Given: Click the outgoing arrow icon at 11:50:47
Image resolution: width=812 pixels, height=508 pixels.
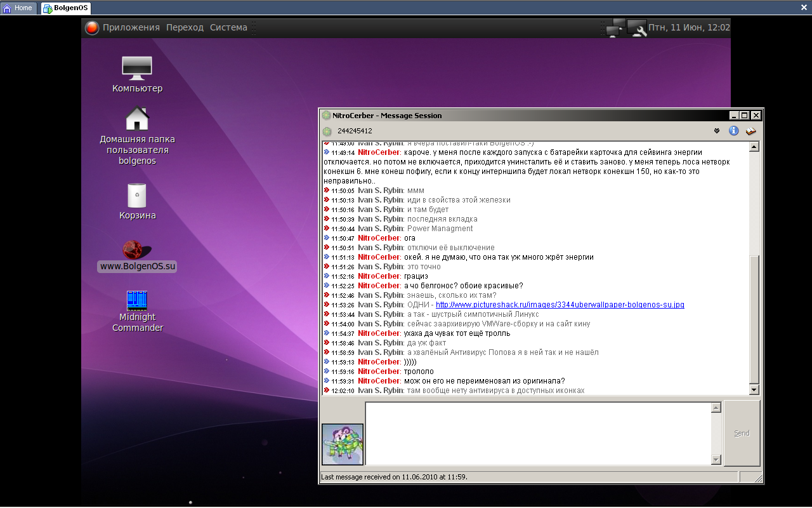Looking at the screenshot, I should (327, 238).
